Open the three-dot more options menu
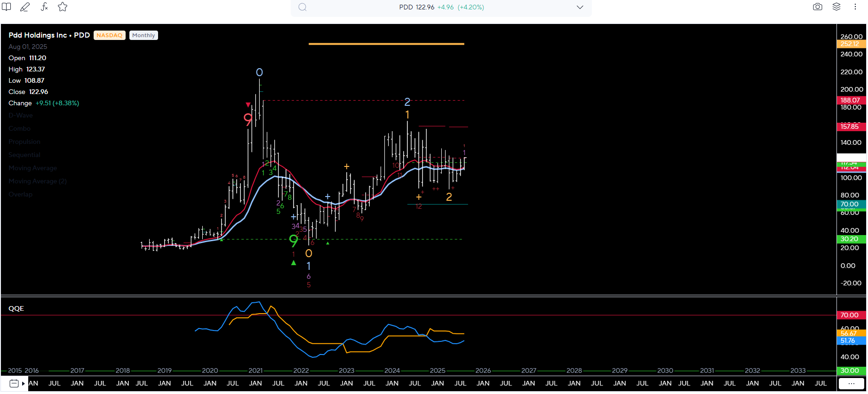This screenshot has height=394, width=868. (x=855, y=7)
